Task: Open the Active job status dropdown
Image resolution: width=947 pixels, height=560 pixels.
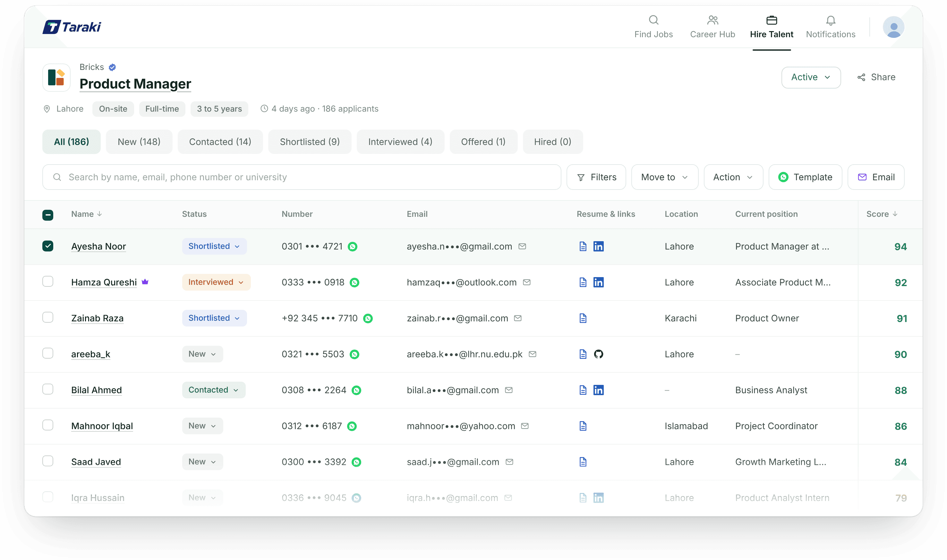Action: pyautogui.click(x=810, y=77)
